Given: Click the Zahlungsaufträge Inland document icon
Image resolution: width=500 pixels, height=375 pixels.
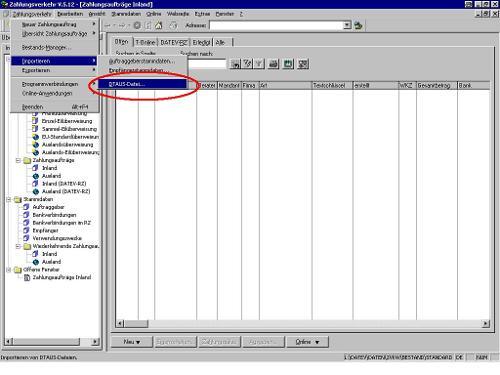Looking at the screenshot, I should 27,277.
